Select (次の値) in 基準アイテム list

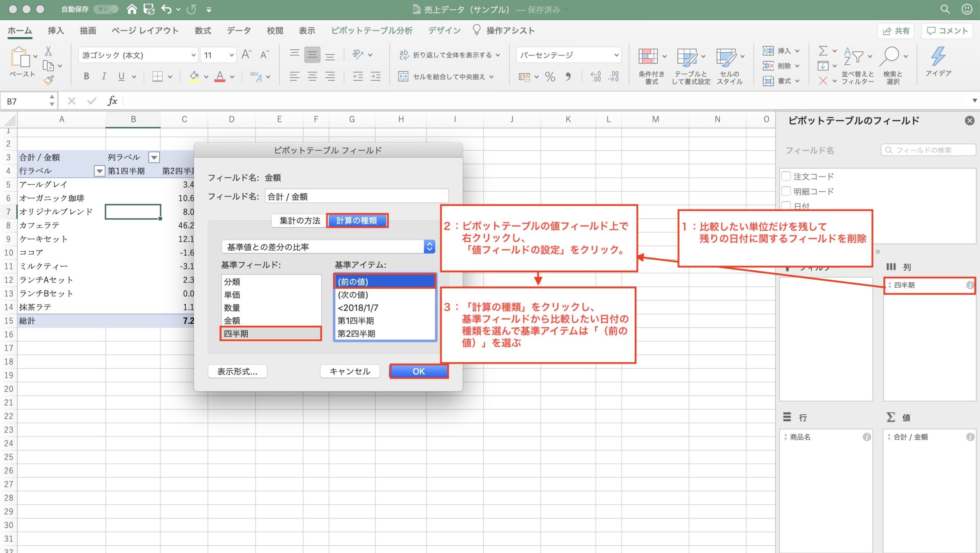tap(385, 295)
